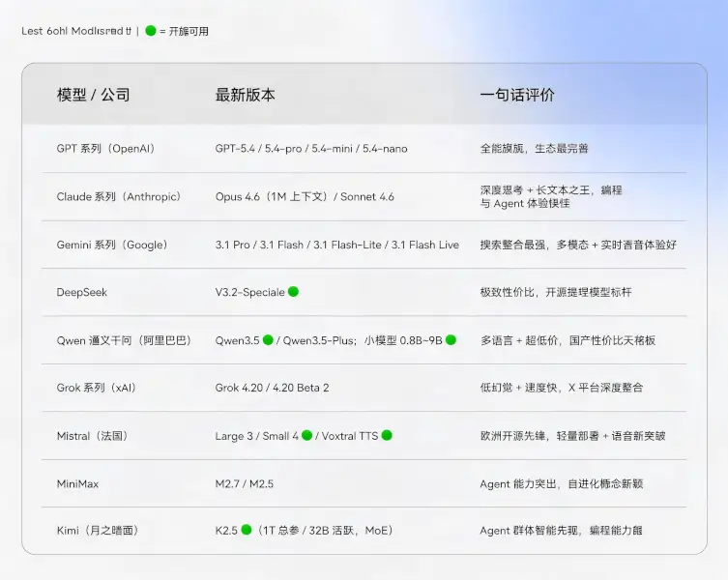The width and height of the screenshot is (728, 580).
Task: Click the green dot after Voxtral TTS
Action: (x=387, y=435)
